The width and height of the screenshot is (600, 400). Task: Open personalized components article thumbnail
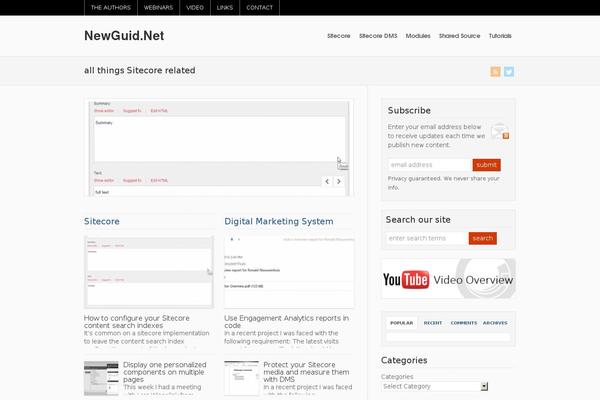point(101,378)
